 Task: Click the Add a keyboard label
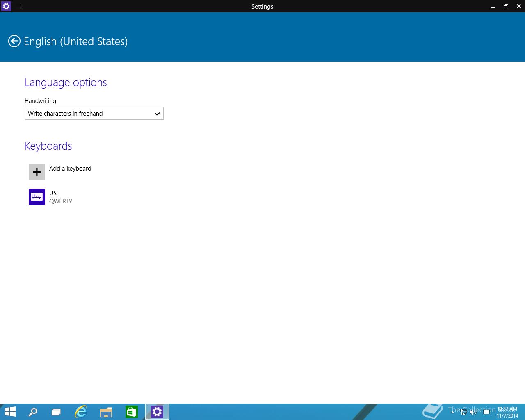tap(70, 169)
